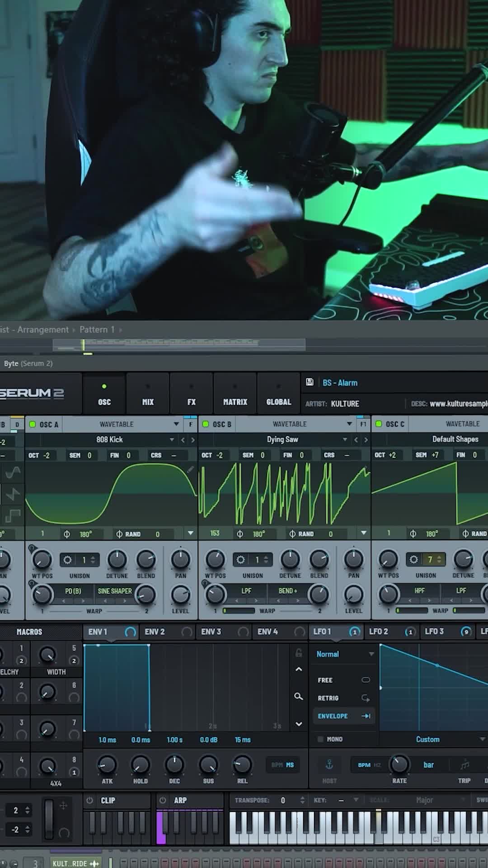
Task: Click OSC A pencil edit wavetable icon
Action: [190, 470]
